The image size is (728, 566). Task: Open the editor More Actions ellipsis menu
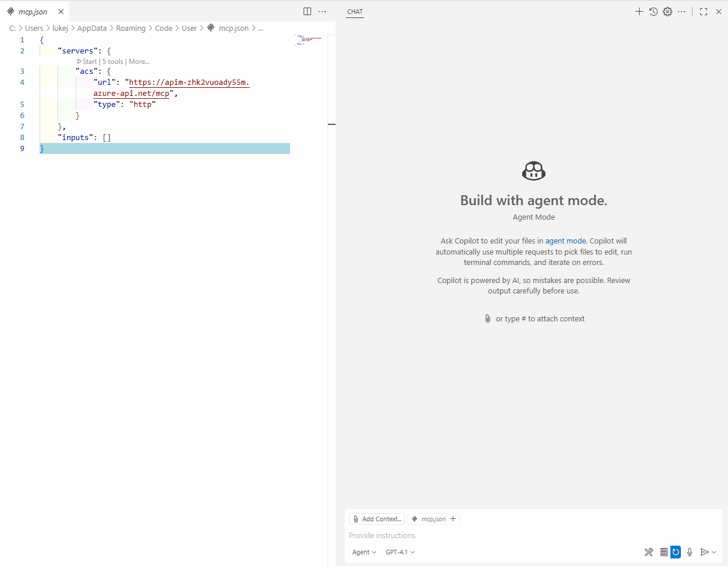click(x=322, y=12)
